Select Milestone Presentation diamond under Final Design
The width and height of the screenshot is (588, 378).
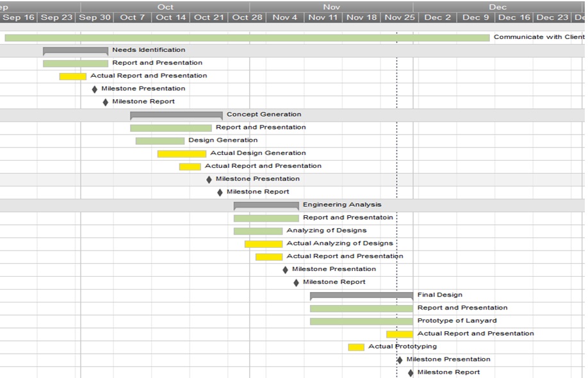400,360
